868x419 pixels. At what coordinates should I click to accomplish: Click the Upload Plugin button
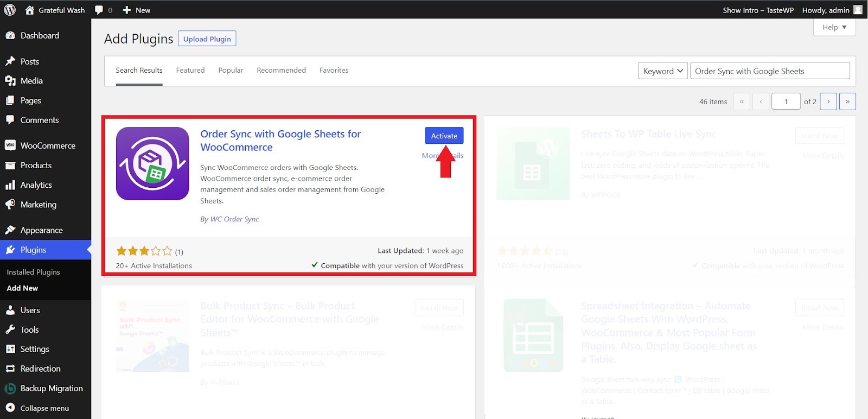[x=207, y=39]
